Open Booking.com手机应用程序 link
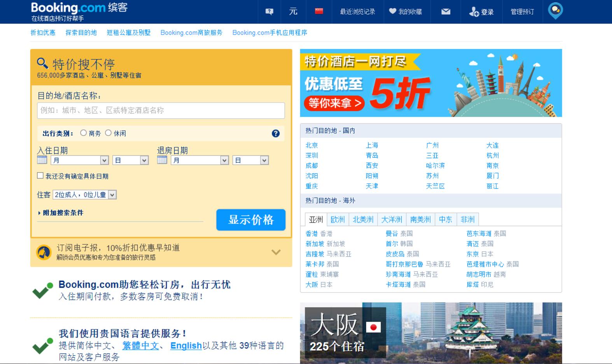The width and height of the screenshot is (612, 364). (x=270, y=33)
